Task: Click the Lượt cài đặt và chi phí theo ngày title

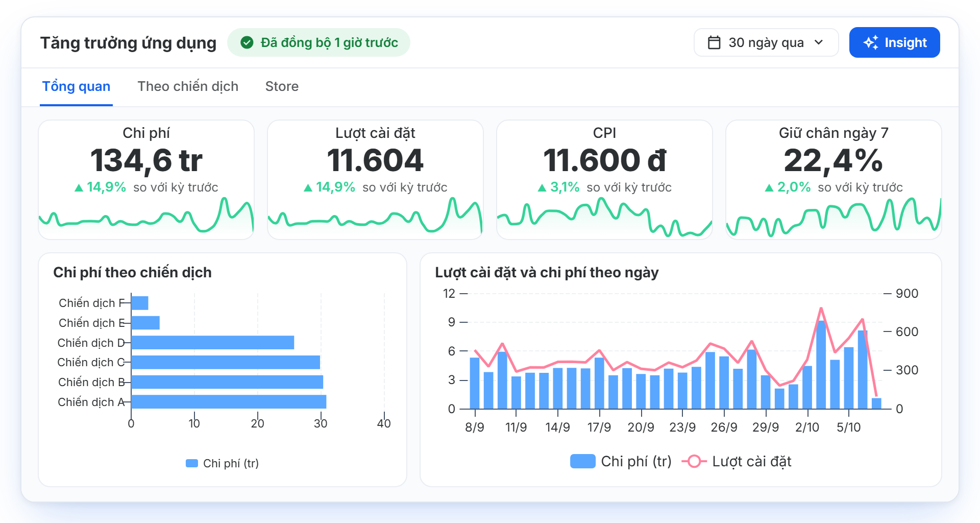Action: click(x=547, y=272)
